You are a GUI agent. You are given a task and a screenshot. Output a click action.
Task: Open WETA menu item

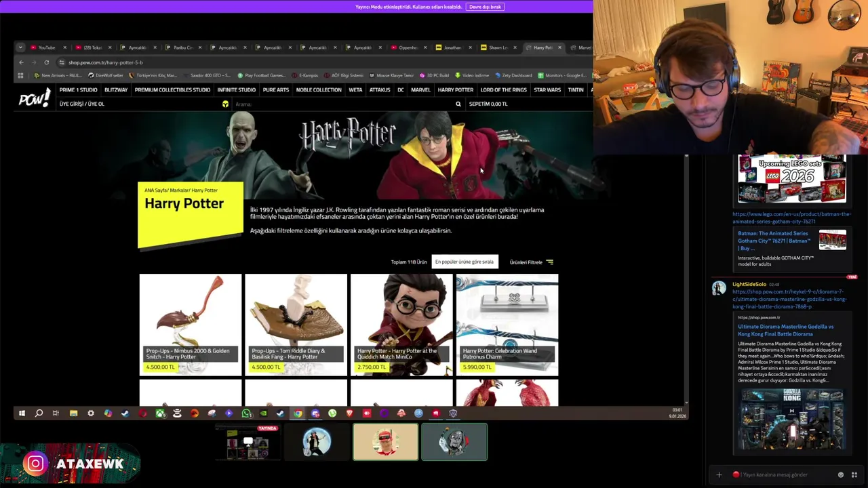355,89
